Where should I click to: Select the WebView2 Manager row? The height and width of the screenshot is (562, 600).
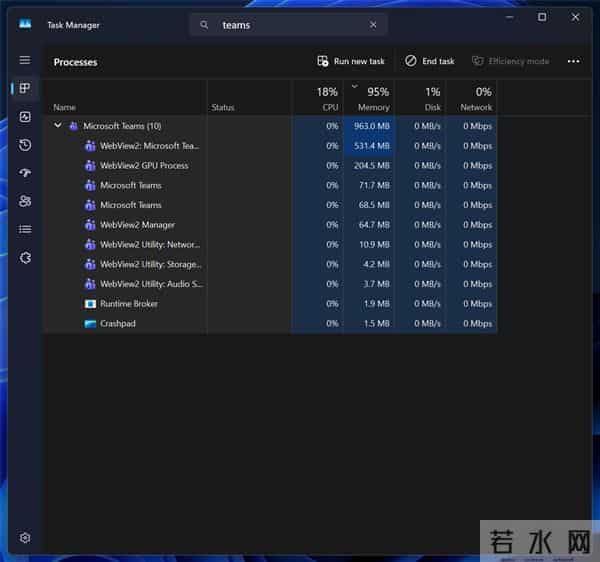click(x=272, y=225)
